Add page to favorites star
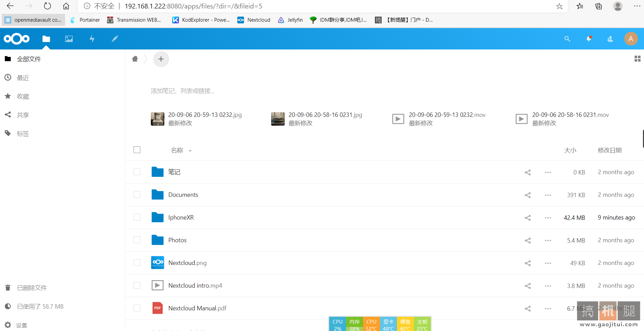 click(x=559, y=6)
